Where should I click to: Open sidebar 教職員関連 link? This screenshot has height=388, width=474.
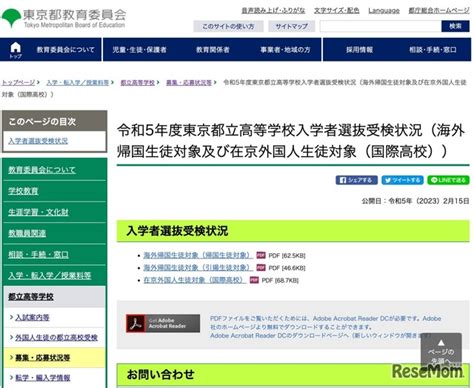(27, 233)
